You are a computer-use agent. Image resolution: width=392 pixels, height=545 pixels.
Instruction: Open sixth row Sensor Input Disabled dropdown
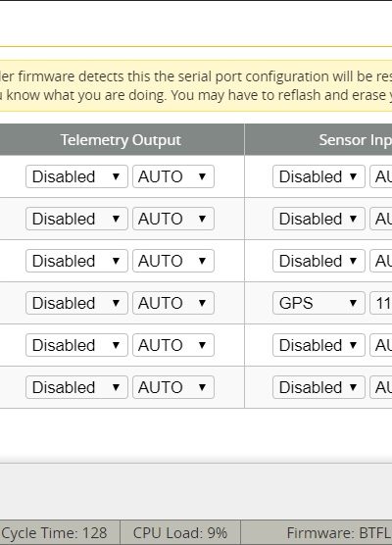[x=318, y=387]
